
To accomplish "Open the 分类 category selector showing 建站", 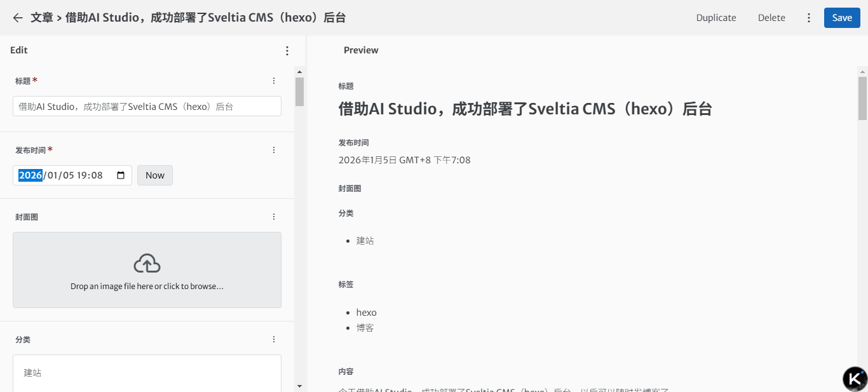I will [x=147, y=373].
